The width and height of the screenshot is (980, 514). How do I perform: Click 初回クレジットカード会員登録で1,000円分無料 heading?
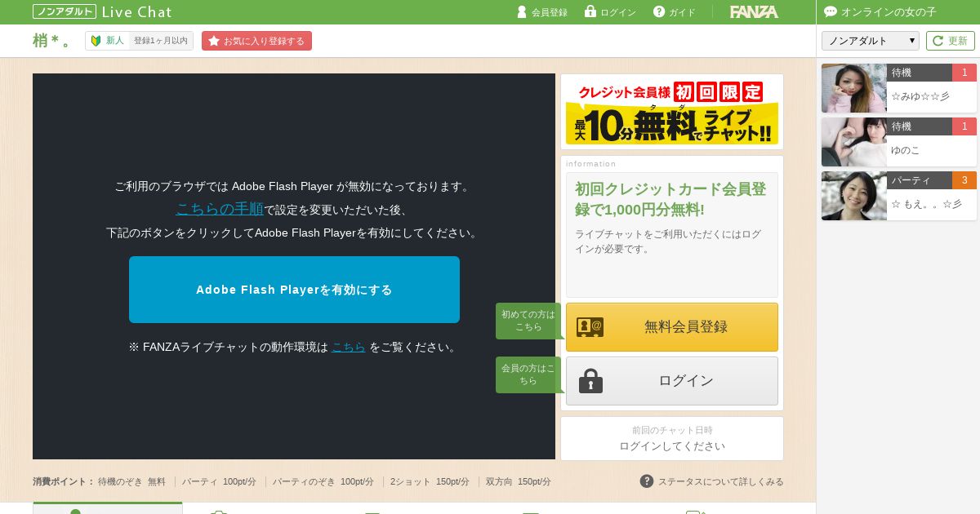point(670,199)
